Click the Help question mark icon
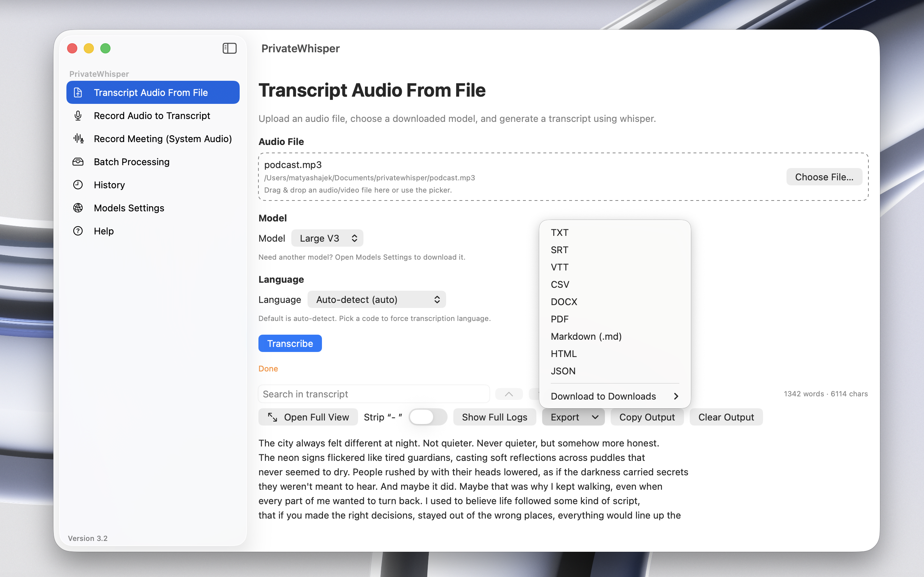Viewport: 924px width, 577px height. point(78,231)
